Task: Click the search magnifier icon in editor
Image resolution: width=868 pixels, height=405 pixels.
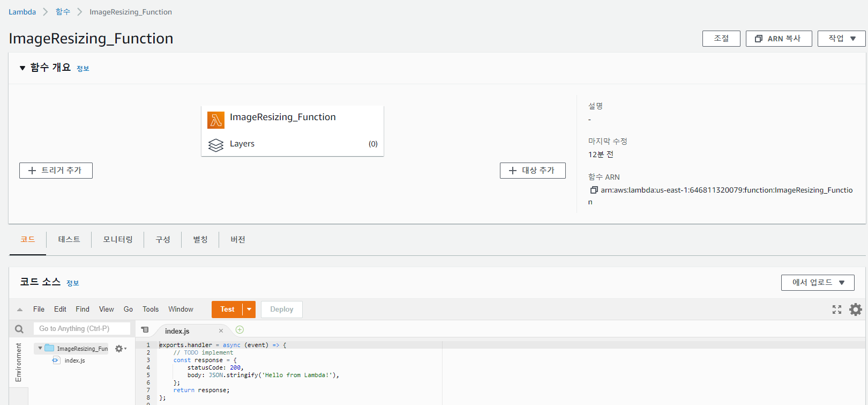Action: point(19,329)
